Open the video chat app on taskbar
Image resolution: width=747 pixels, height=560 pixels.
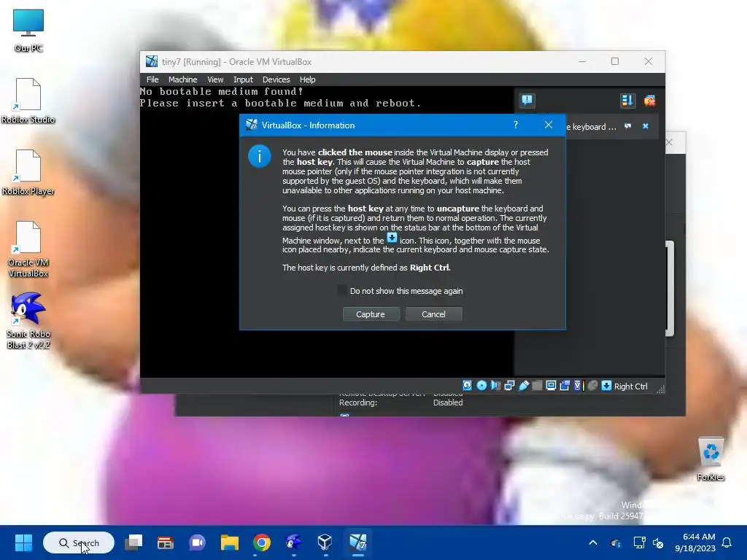(197, 542)
